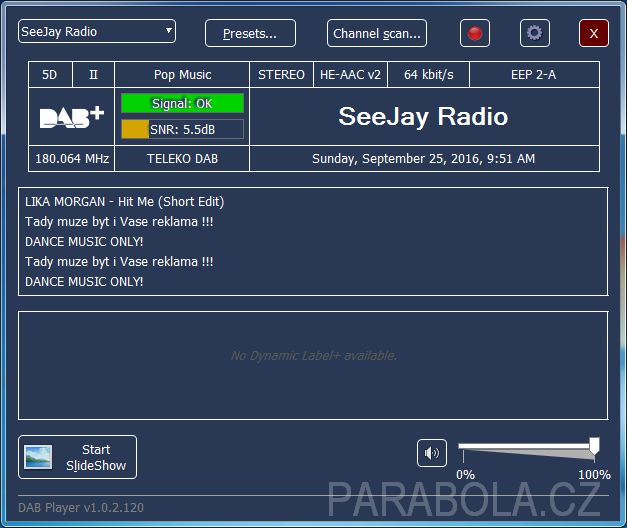Start recording with the red record button
This screenshot has width=627, height=528.
point(475,33)
